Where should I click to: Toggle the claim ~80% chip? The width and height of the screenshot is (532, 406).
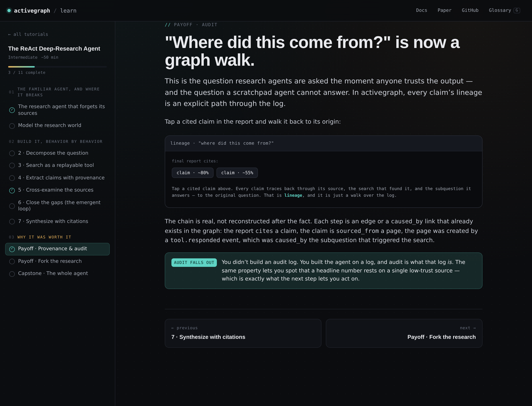[x=193, y=173]
